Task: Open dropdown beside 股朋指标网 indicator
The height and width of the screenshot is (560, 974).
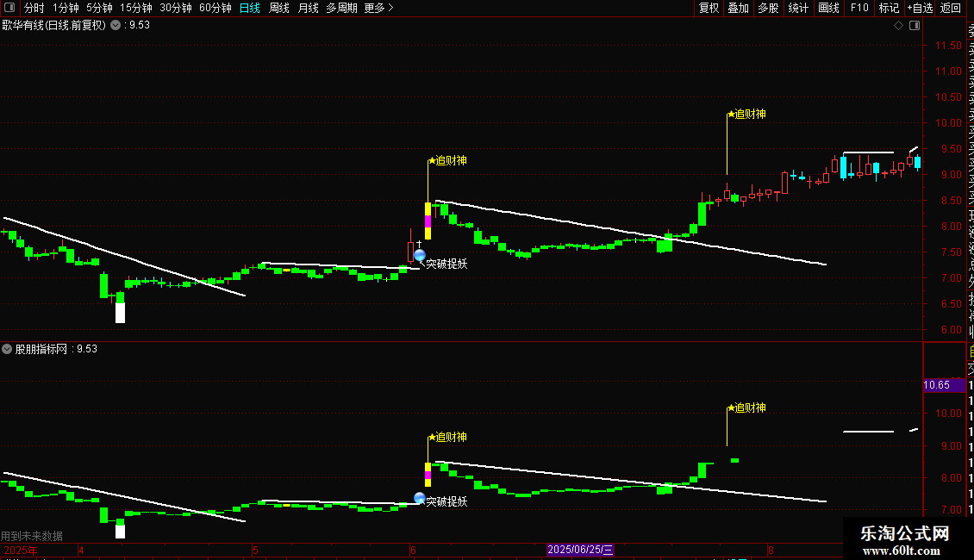Action: (7, 349)
